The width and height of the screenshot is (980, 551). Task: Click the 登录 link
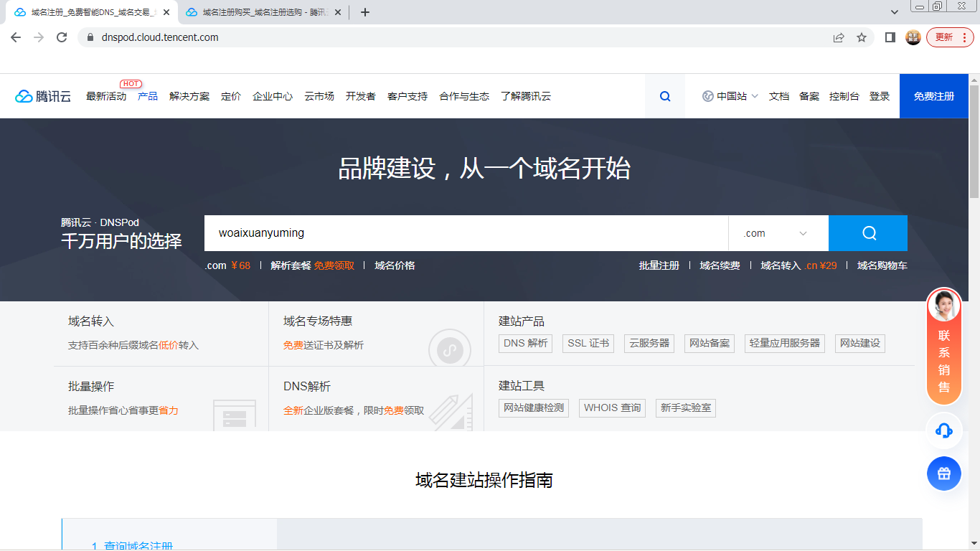(x=880, y=96)
